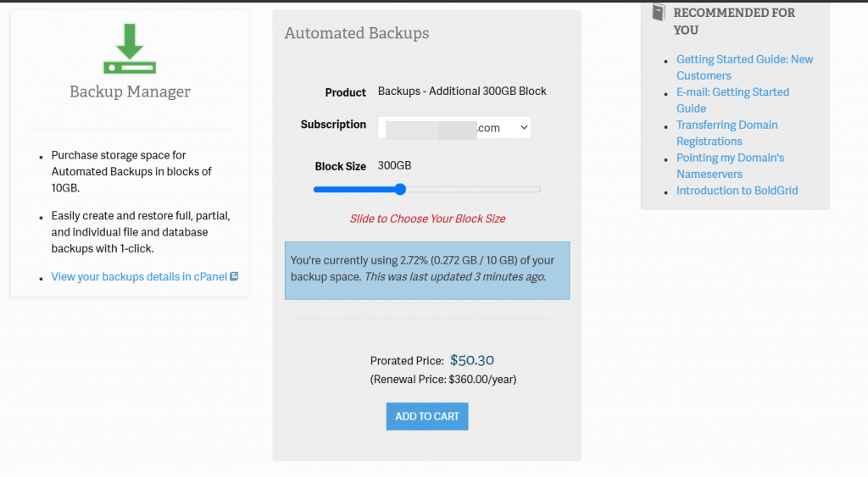
Task: Open Getting Started Guide: New Customers link
Action: [744, 59]
